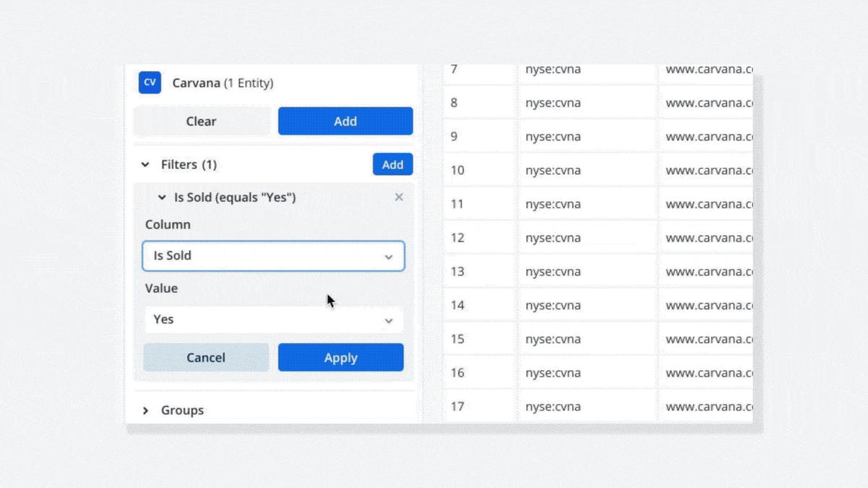Click the www.carvana website cell in row 15

[x=706, y=339]
